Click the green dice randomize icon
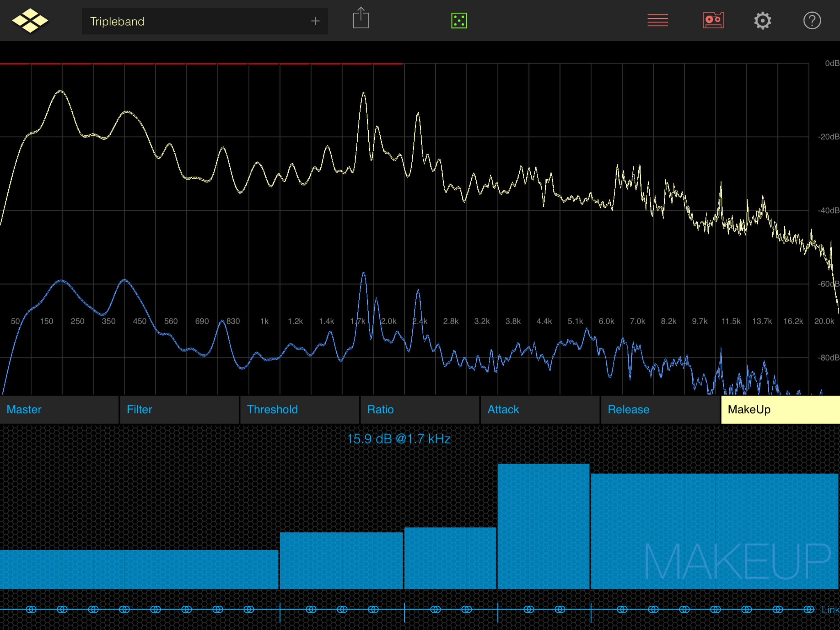 click(x=459, y=21)
